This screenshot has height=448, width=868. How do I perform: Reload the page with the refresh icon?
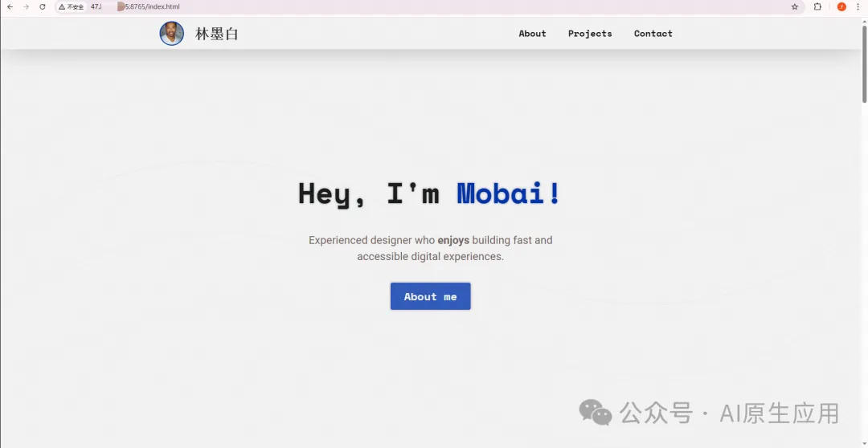(43, 6)
